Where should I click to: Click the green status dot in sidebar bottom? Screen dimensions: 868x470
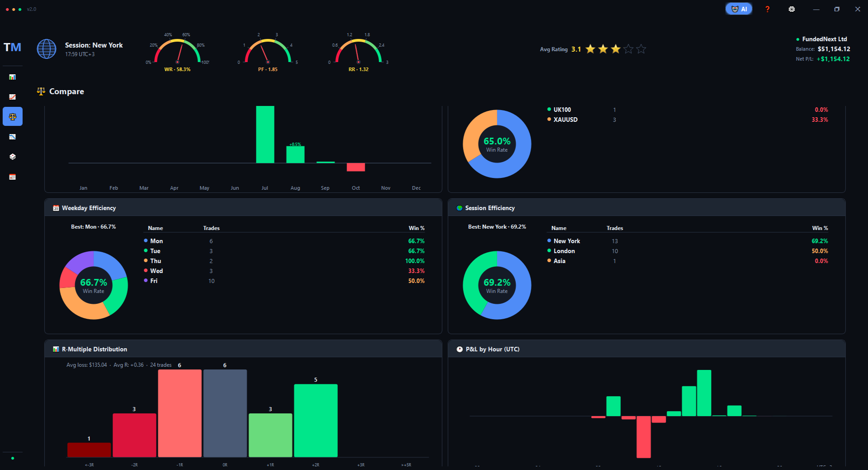coord(13,458)
